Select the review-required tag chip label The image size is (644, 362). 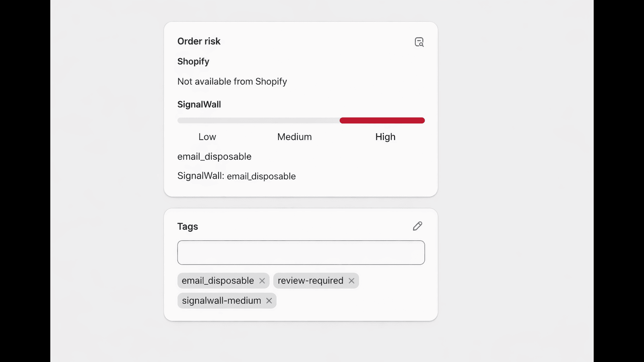[310, 281]
